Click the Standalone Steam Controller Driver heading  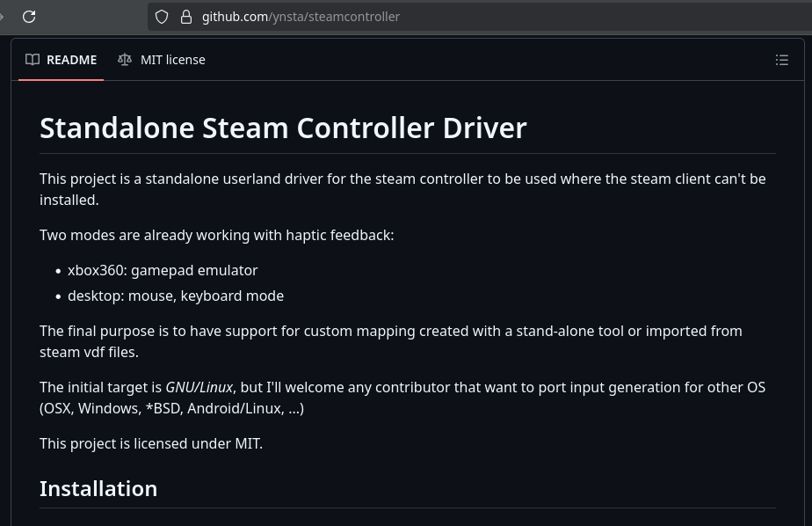(283, 128)
